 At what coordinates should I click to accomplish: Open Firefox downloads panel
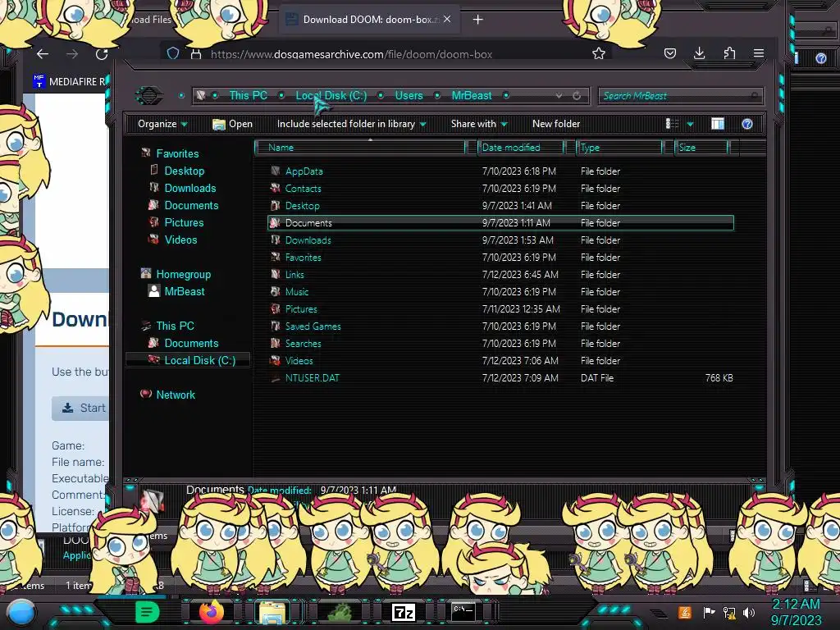click(699, 53)
